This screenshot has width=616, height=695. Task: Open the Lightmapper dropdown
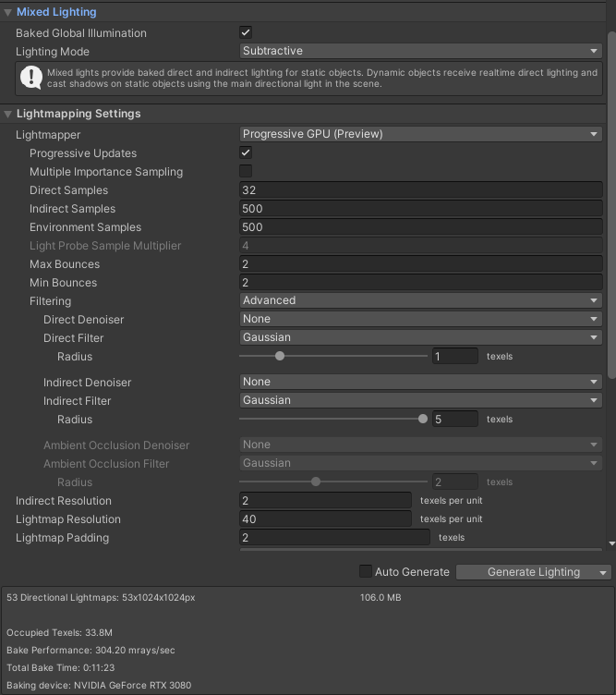click(x=420, y=134)
